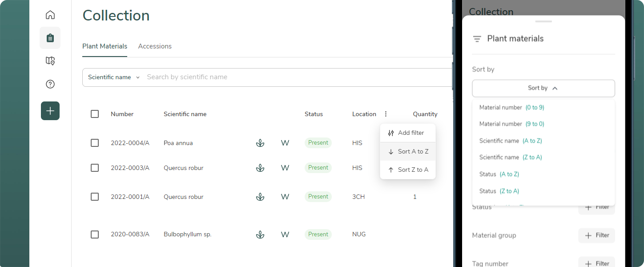Viewport: 644px width, 267px height.
Task: Click the Tag number Filter button
Action: tap(596, 263)
